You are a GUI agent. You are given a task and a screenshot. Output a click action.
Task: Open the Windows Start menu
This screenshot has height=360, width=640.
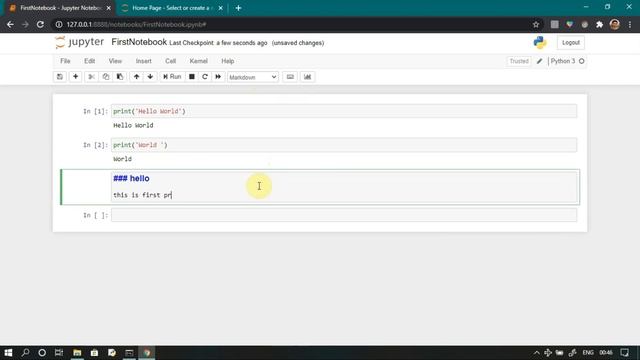click(x=8, y=353)
